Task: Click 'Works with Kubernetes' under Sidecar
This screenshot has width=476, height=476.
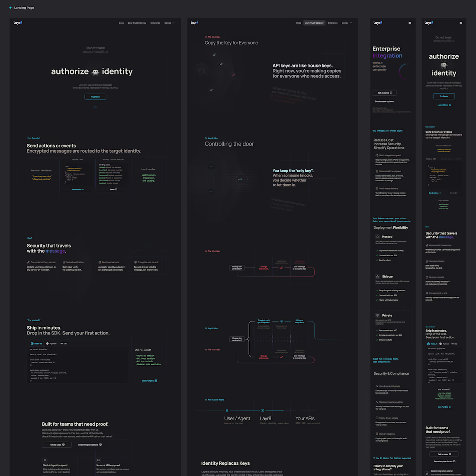Action: coord(388,300)
